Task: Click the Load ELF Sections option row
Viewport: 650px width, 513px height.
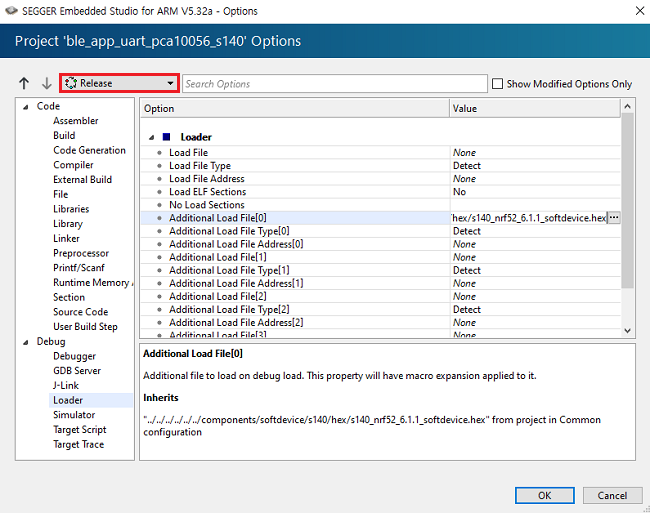Action: click(x=381, y=192)
